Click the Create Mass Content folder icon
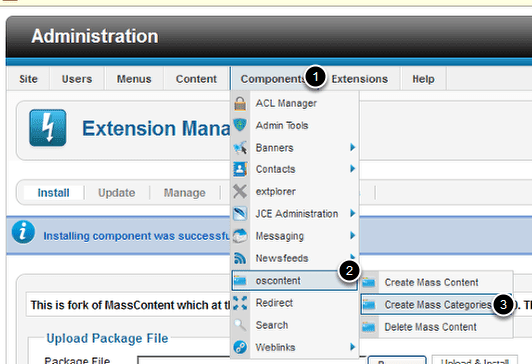Viewport: 532px width, 364px height. [x=369, y=282]
